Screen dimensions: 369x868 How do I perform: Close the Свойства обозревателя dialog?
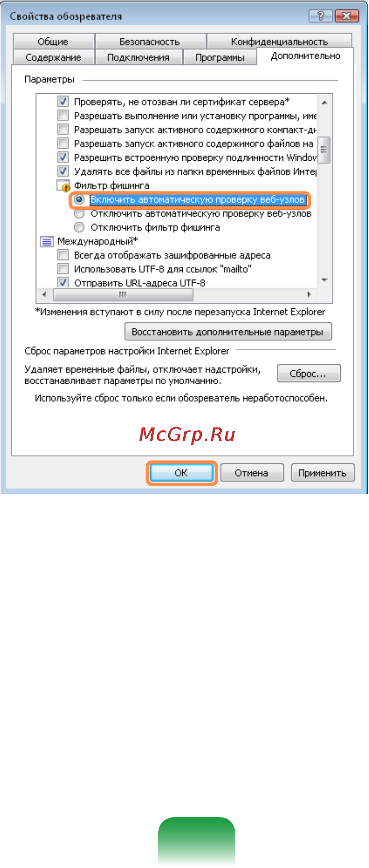(x=347, y=16)
